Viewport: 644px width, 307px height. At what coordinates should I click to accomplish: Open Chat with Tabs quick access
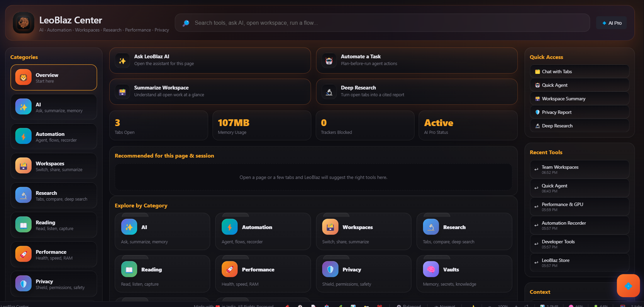579,72
